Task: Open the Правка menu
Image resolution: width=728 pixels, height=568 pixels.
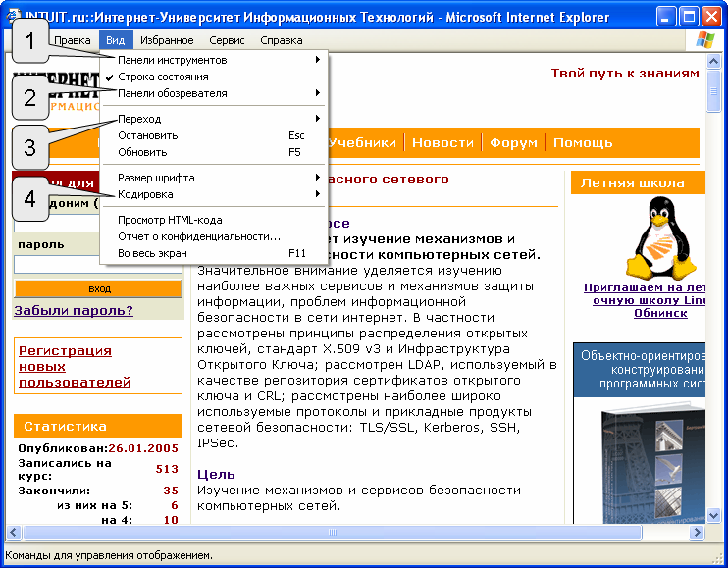Action: point(72,40)
